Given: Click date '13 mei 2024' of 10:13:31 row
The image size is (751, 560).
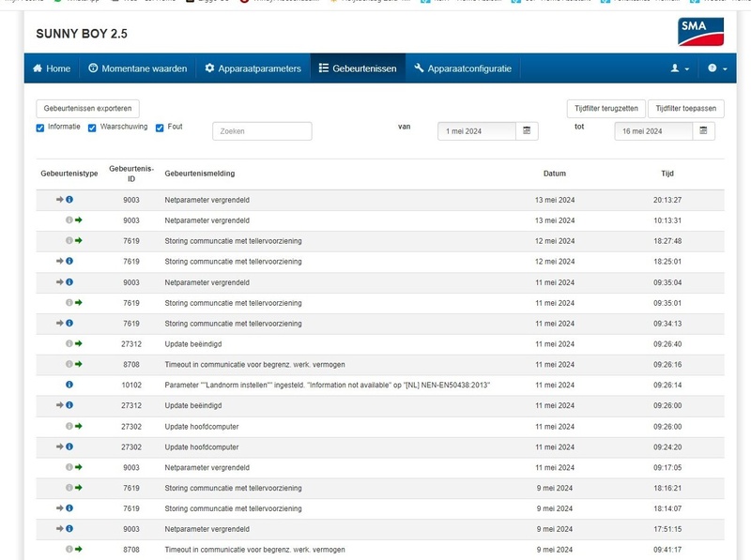Looking at the screenshot, I should [555, 220].
